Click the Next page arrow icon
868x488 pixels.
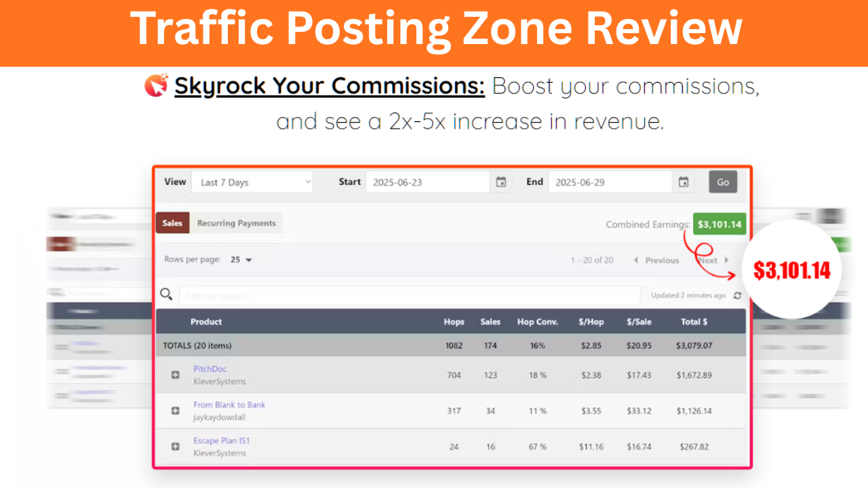[x=726, y=260]
